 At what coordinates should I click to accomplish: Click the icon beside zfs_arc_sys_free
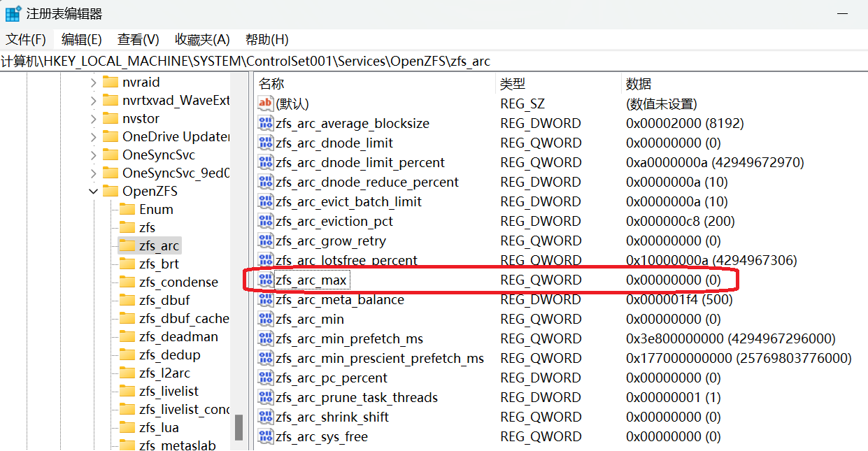coord(266,437)
